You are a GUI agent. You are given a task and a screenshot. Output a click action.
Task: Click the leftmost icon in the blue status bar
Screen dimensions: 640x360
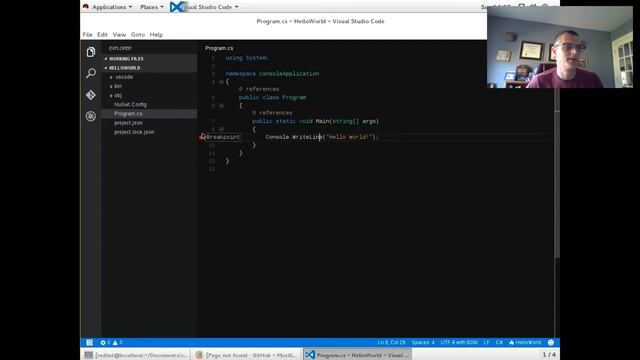click(x=89, y=342)
